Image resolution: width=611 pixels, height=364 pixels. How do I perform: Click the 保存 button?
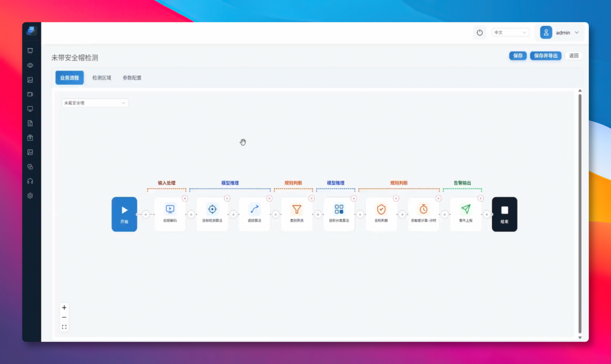pyautogui.click(x=518, y=55)
